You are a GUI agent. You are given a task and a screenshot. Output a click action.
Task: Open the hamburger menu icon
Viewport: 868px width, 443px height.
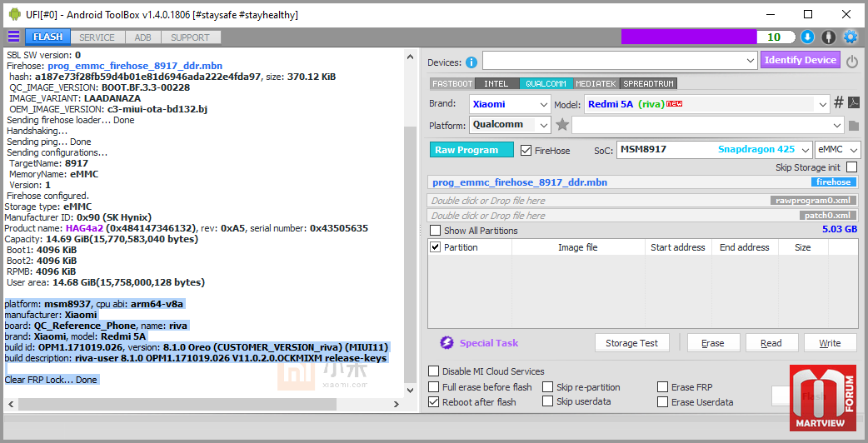pyautogui.click(x=13, y=37)
